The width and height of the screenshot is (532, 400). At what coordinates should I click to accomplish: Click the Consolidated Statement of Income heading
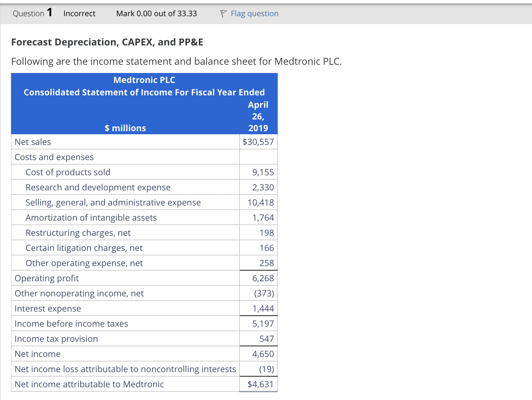(x=144, y=92)
